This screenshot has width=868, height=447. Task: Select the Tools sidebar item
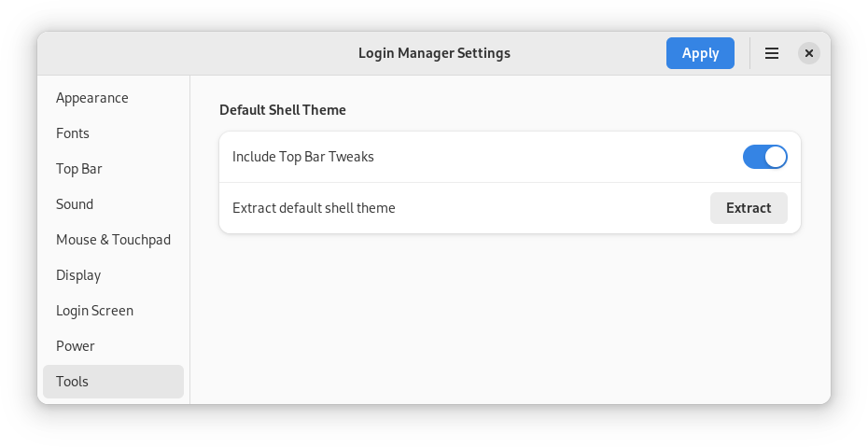[73, 382]
